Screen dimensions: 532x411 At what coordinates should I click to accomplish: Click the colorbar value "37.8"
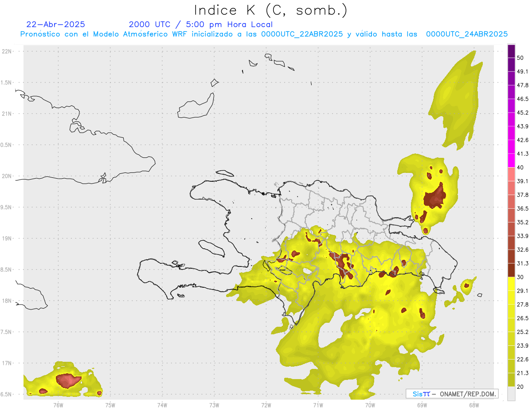point(523,195)
